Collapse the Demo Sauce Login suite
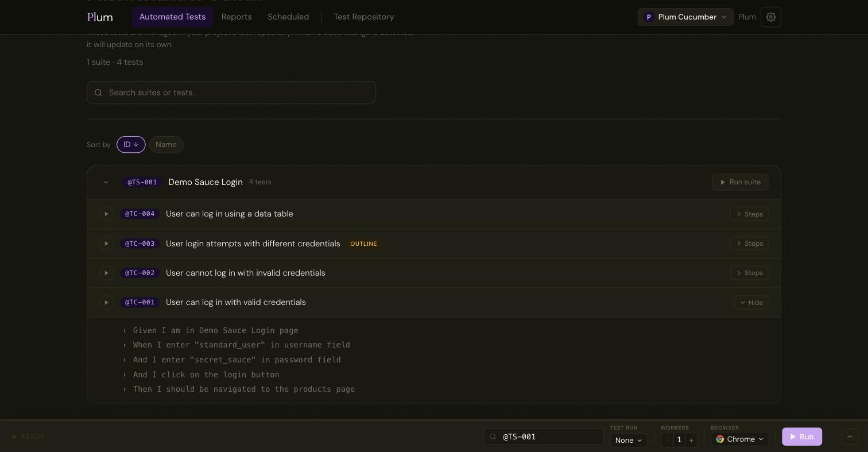This screenshot has width=868, height=452. click(106, 182)
